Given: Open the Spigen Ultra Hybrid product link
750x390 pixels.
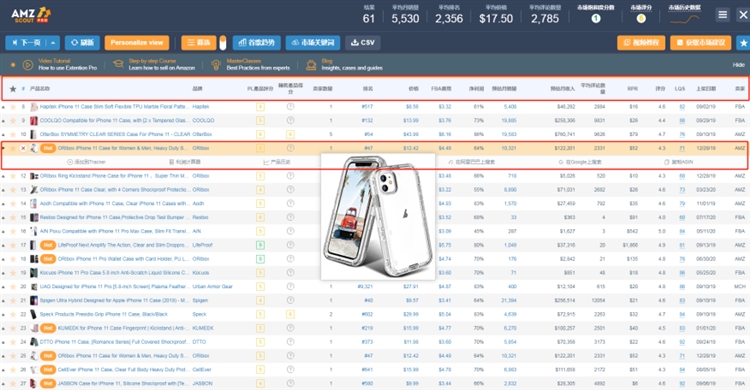Looking at the screenshot, I should coord(115,301).
